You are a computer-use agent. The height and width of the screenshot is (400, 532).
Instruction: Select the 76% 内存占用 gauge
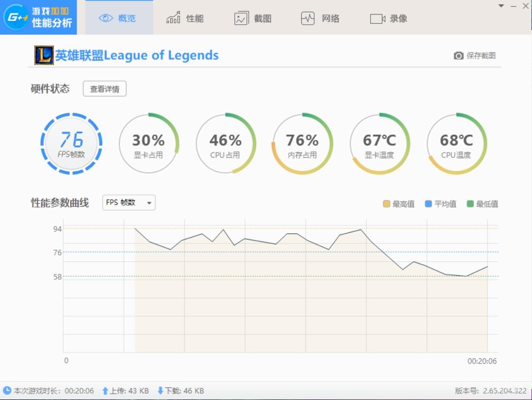tap(302, 144)
